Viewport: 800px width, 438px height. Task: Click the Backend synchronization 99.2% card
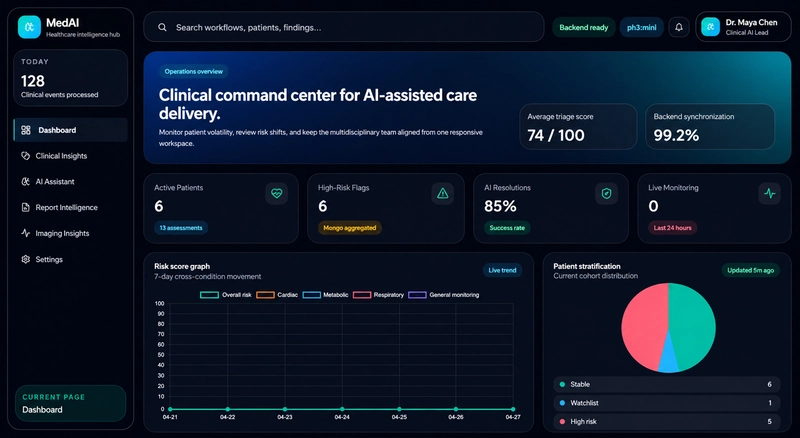point(710,127)
